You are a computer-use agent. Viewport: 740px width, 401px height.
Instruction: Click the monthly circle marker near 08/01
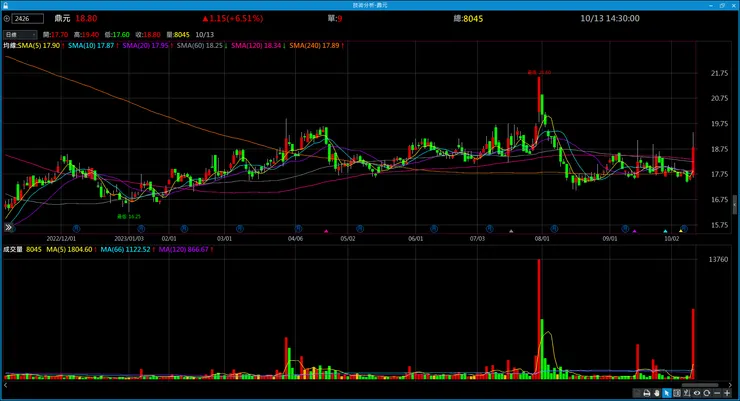554,229
